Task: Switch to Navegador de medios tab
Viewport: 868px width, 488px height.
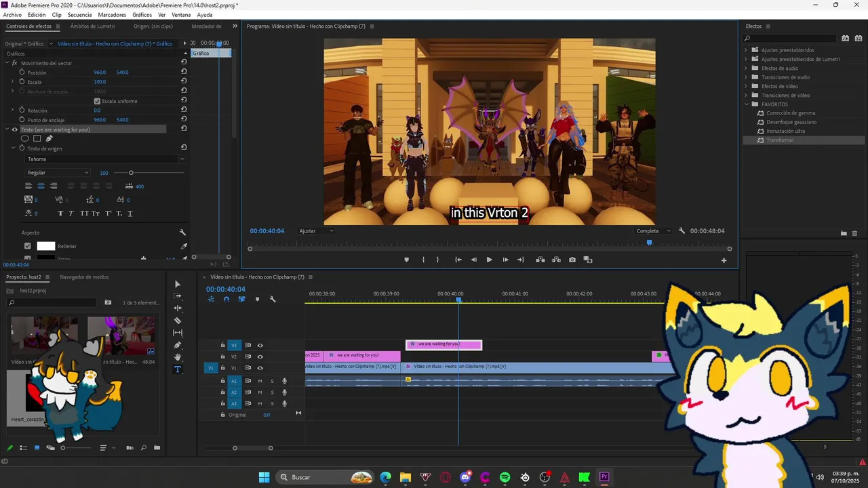Action: pos(84,277)
